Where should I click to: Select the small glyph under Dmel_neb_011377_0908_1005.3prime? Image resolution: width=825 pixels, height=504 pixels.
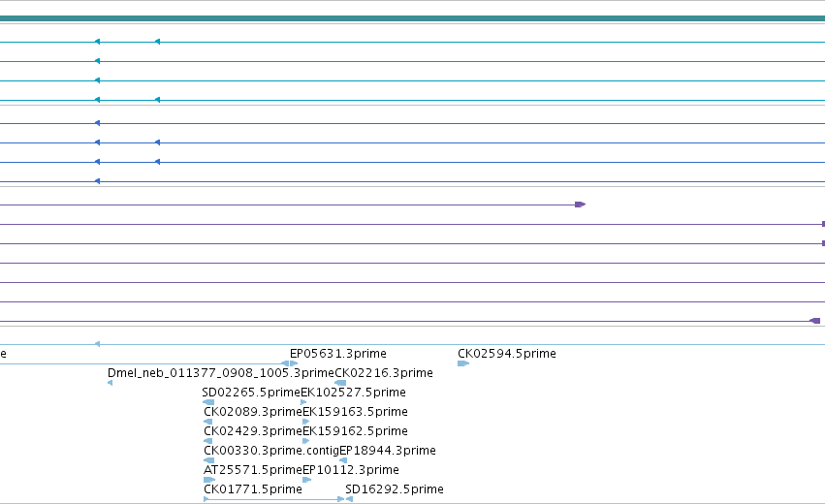110,383
